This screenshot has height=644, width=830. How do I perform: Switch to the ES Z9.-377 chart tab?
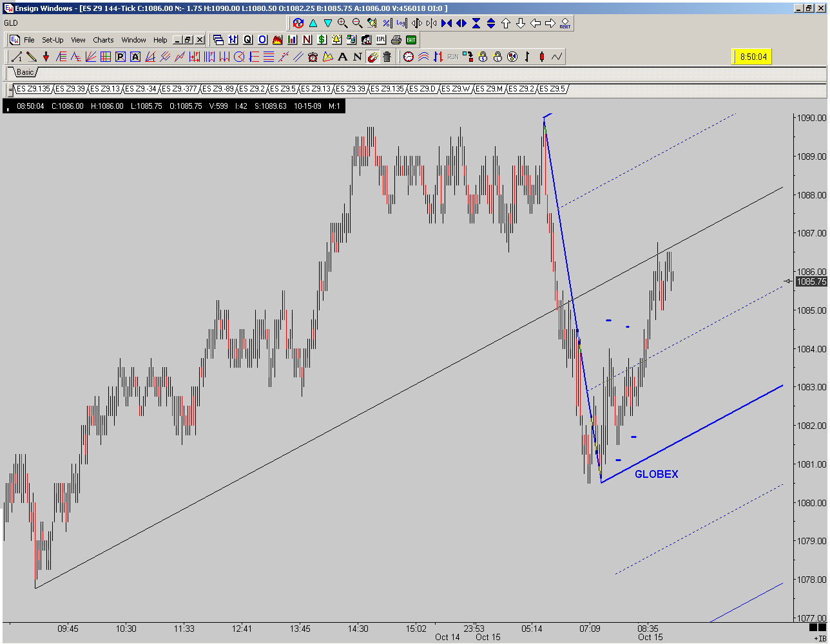(179, 89)
